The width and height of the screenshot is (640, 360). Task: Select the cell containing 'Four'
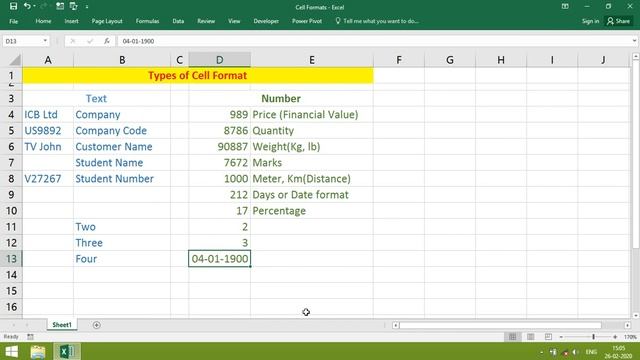(122, 259)
